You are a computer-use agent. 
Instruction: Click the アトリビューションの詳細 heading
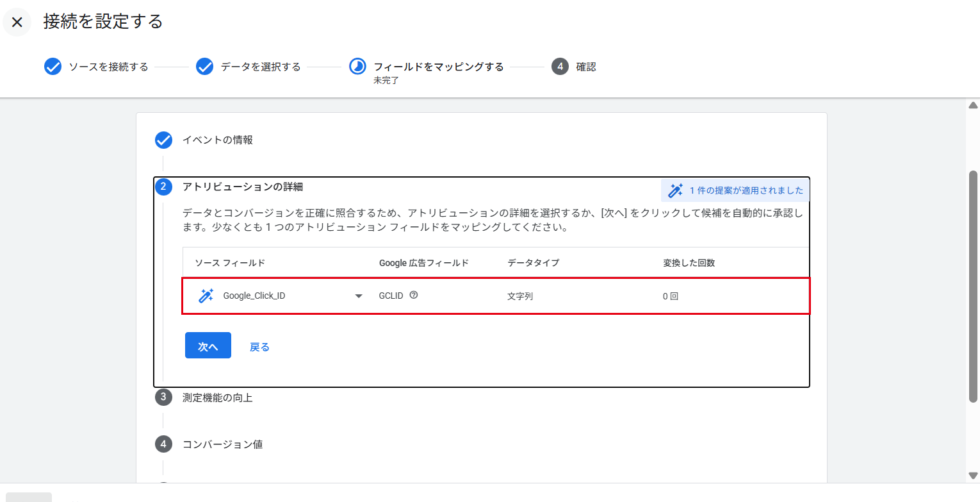[243, 187]
